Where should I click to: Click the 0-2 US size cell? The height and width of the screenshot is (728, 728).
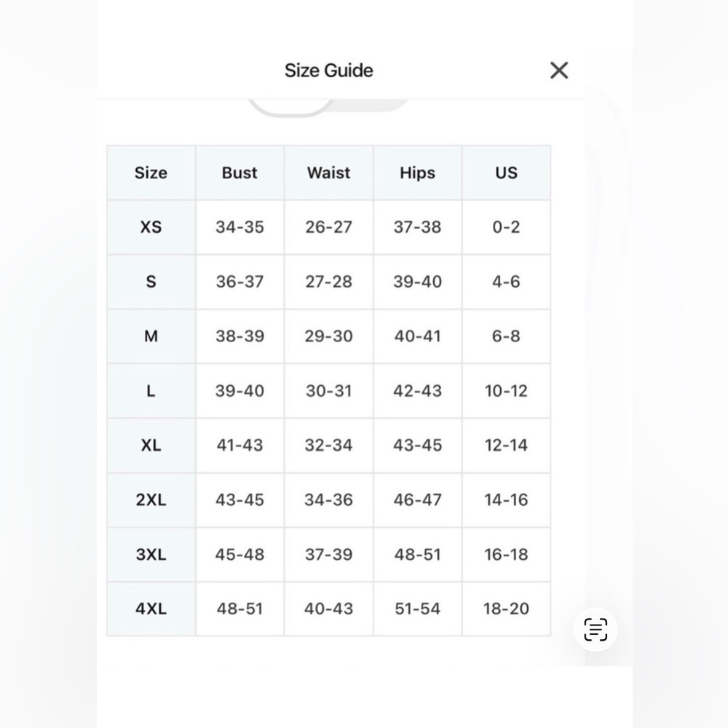coord(506,227)
